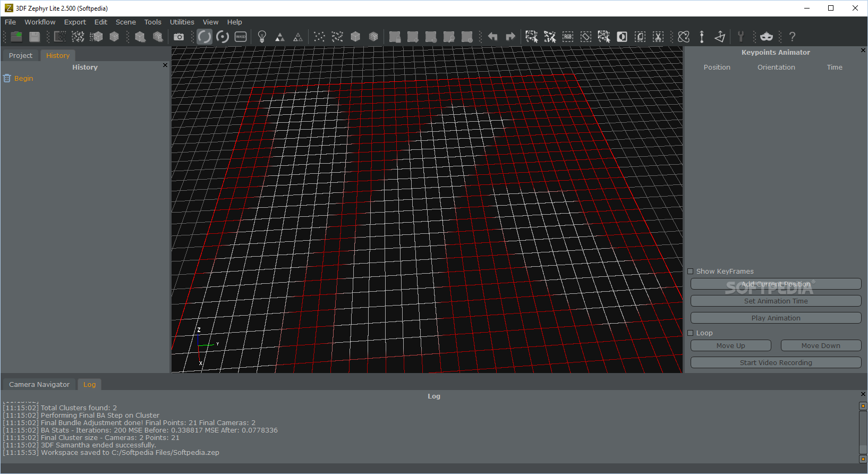Open the Scene menu
This screenshot has width=868, height=474.
(126, 22)
